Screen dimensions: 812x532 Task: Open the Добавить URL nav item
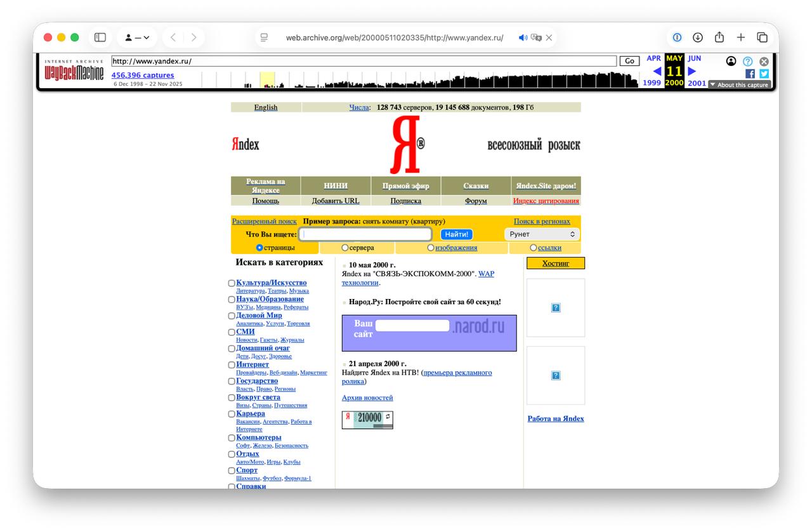(336, 201)
